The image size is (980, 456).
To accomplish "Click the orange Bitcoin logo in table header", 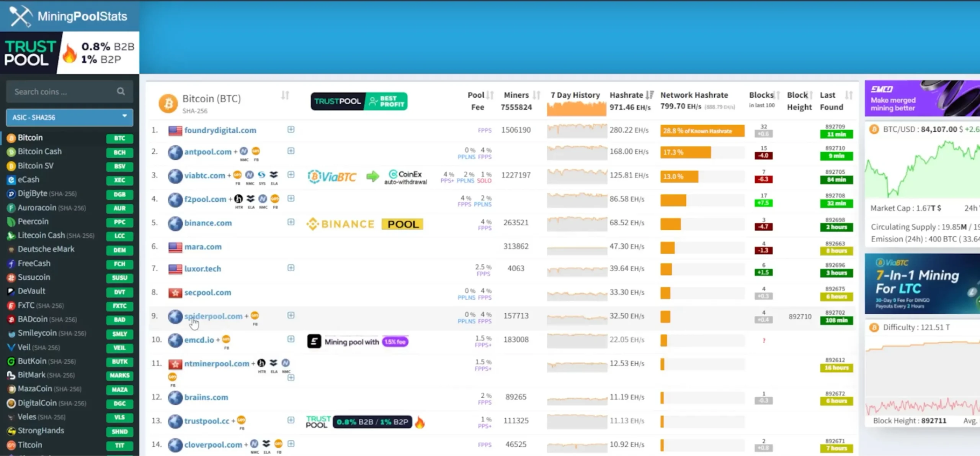I will [168, 103].
